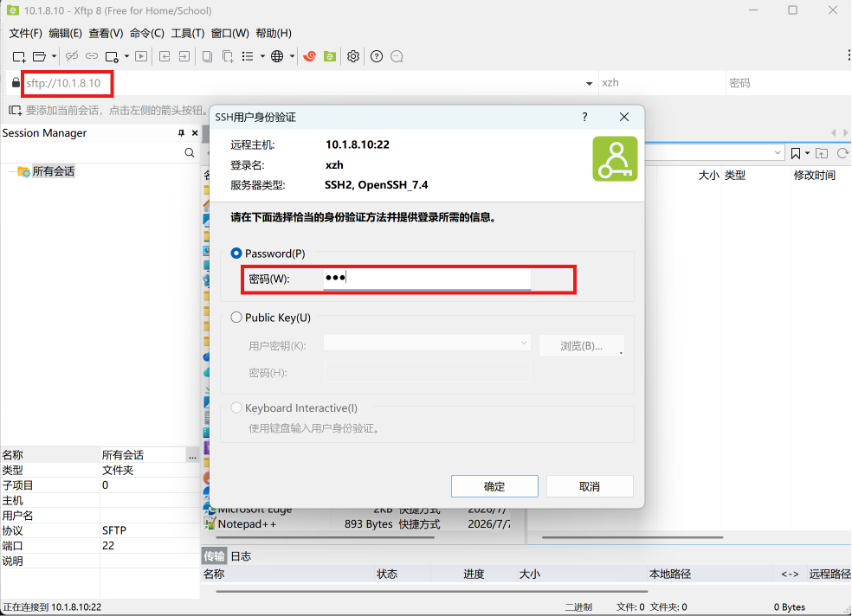Open the 命令(C) menu

coord(146,34)
